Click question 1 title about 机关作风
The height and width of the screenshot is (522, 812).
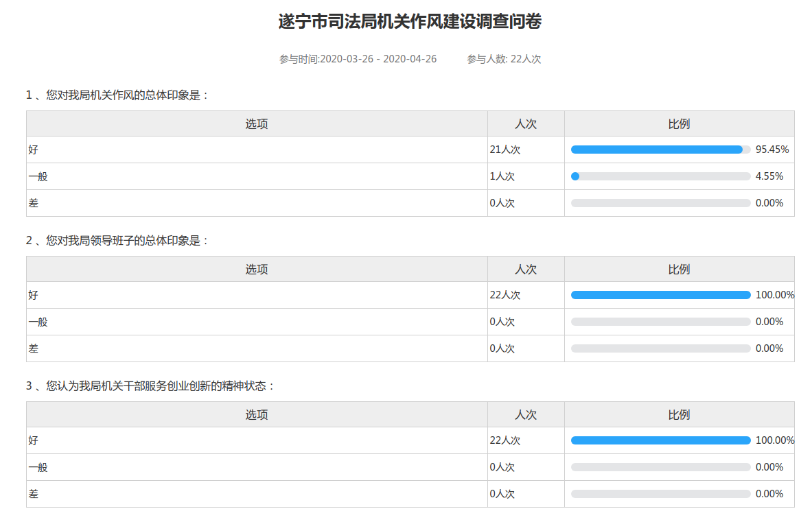117,95
